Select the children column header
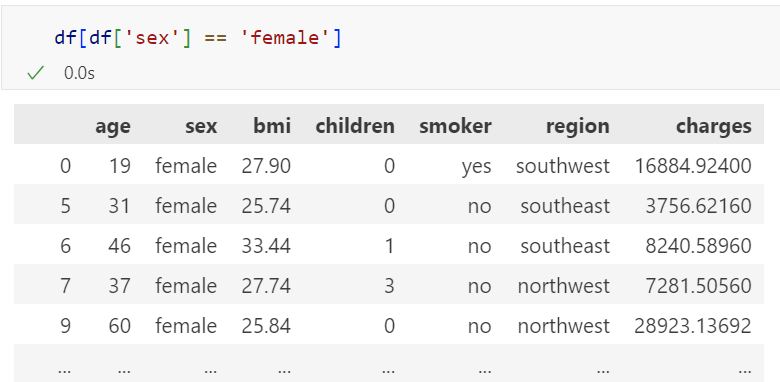The height and width of the screenshot is (382, 780). [x=355, y=126]
